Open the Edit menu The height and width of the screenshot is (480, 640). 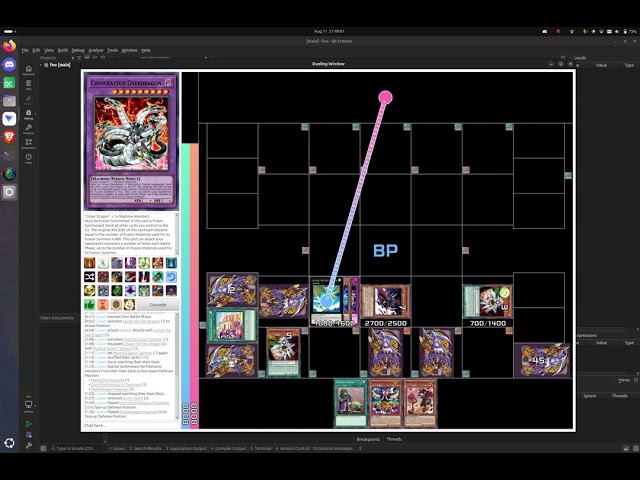[x=36, y=50]
